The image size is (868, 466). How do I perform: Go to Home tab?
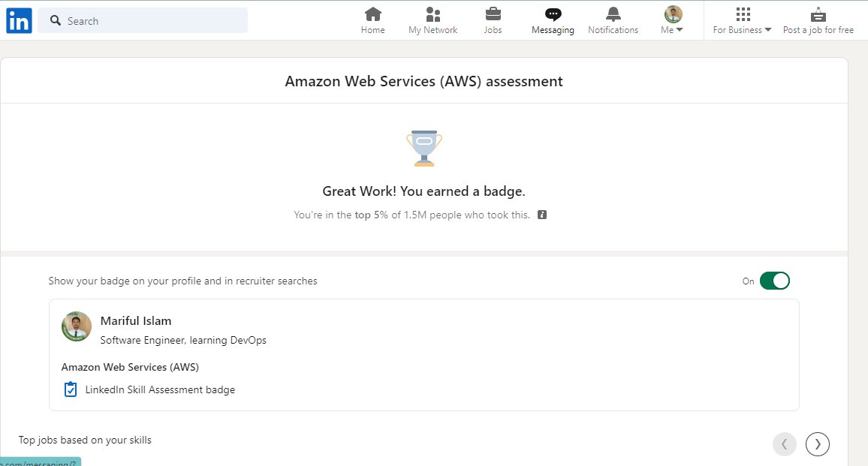(372, 20)
